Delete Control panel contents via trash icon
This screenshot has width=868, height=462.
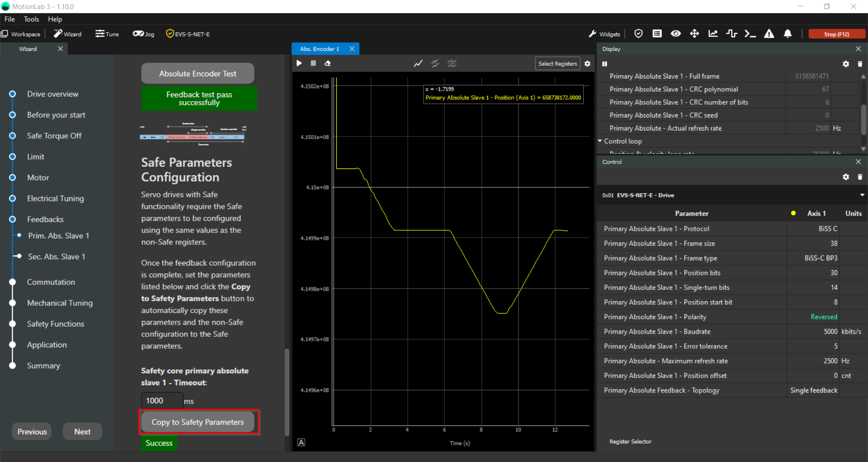860,177
